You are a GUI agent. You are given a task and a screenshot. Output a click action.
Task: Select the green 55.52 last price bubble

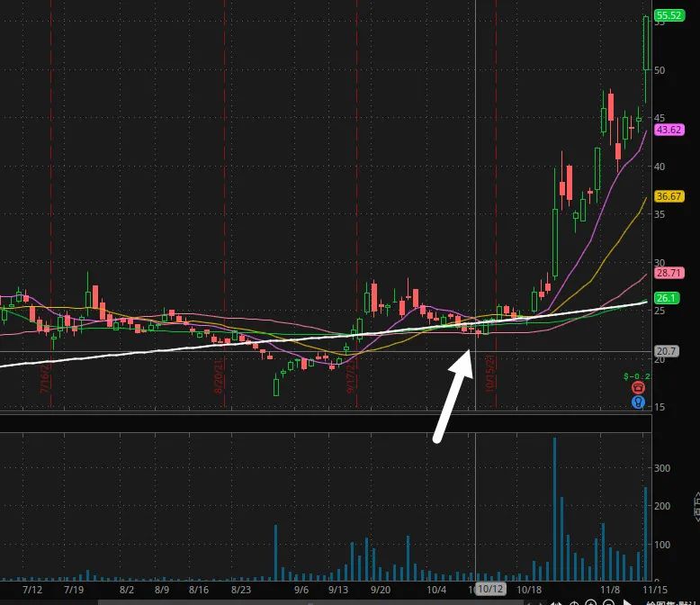[669, 15]
